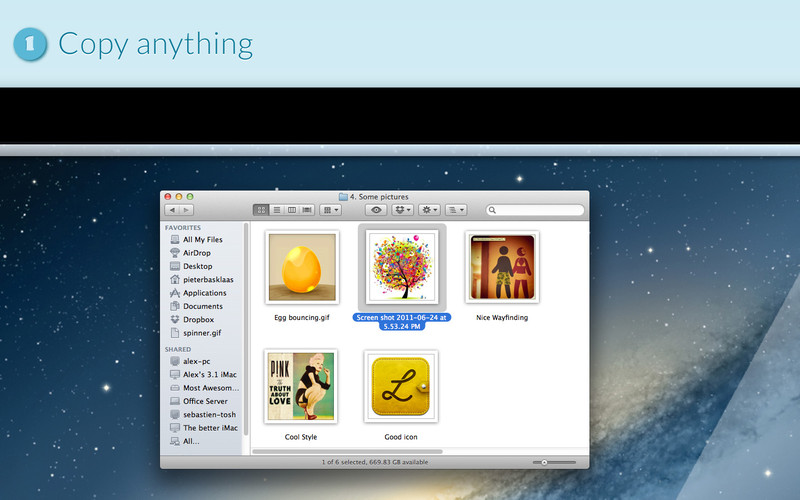Switch Finder to list view
Screen dimensions: 800x500
(x=277, y=210)
